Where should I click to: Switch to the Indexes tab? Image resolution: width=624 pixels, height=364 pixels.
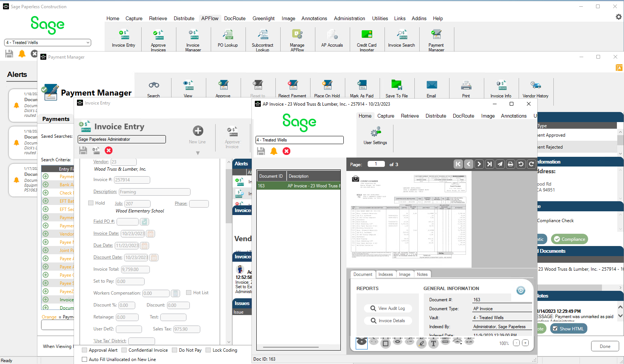pyautogui.click(x=386, y=274)
